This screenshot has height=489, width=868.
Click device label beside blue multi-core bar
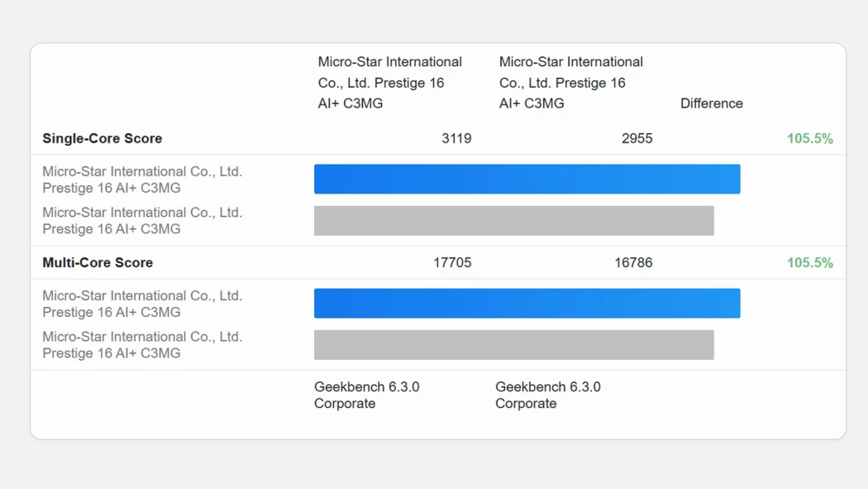(142, 304)
